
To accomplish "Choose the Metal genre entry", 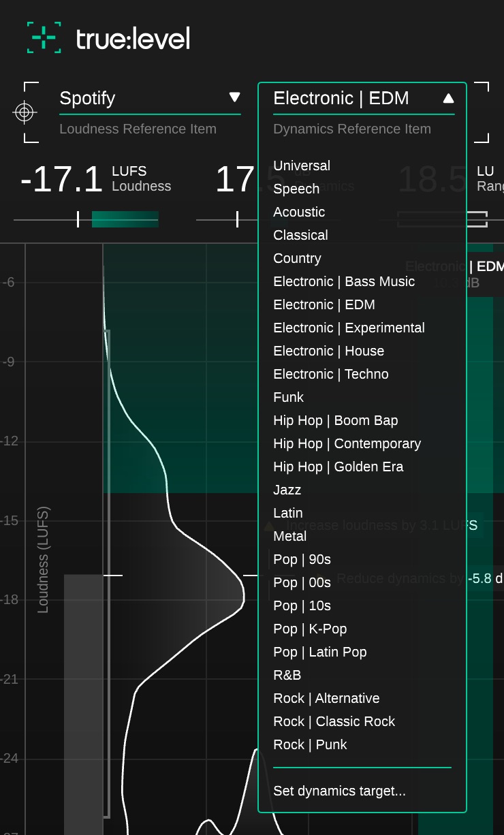I will pyautogui.click(x=289, y=536).
